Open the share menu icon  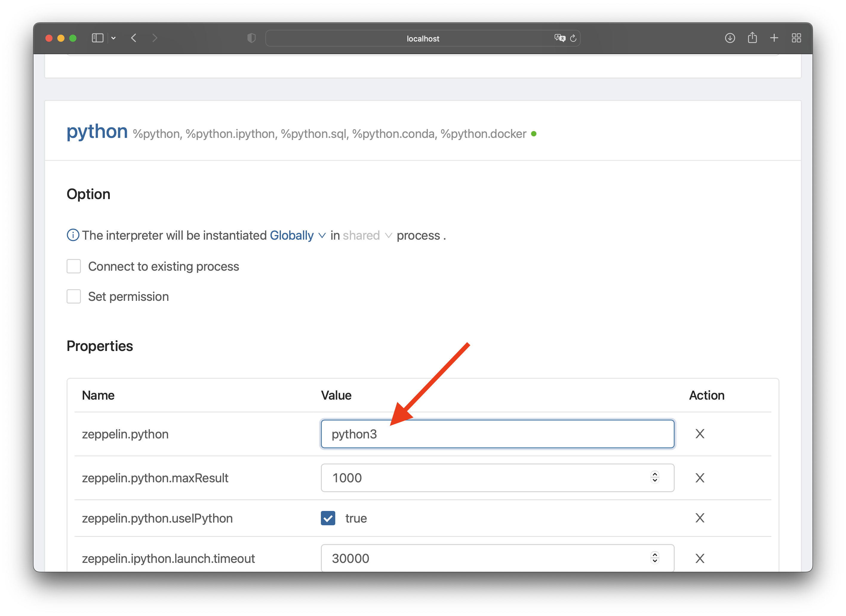tap(752, 38)
